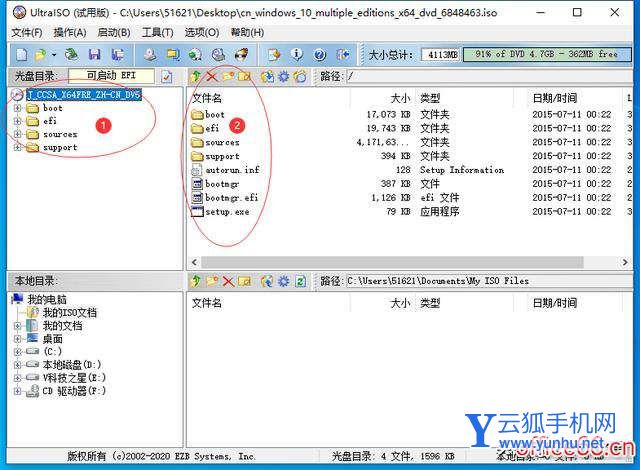Create new folder in disc pane

coord(228,76)
